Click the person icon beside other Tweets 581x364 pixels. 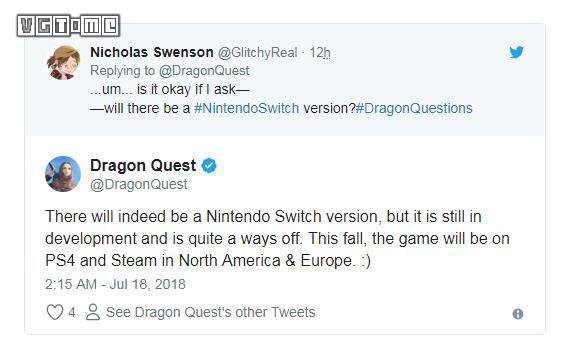click(x=93, y=312)
